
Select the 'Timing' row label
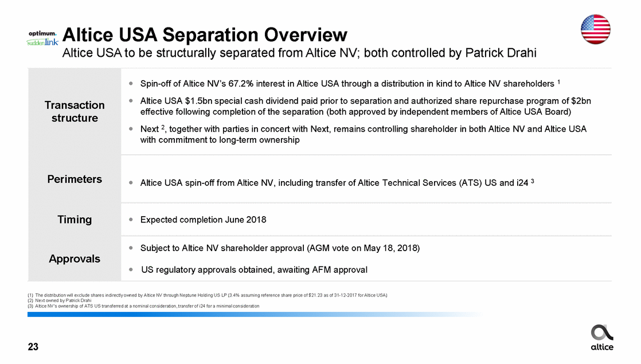point(75,220)
